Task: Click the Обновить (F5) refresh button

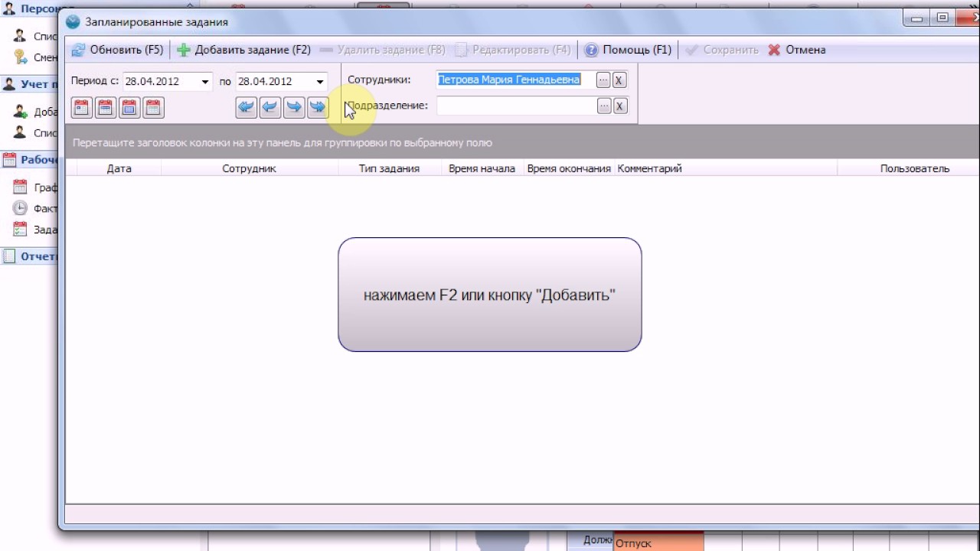Action: point(117,50)
